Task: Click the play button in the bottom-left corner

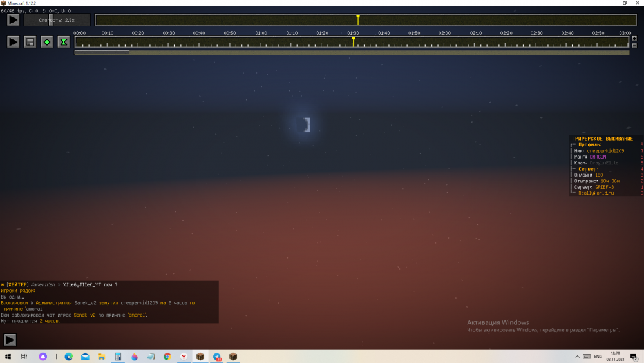Action: click(x=10, y=340)
